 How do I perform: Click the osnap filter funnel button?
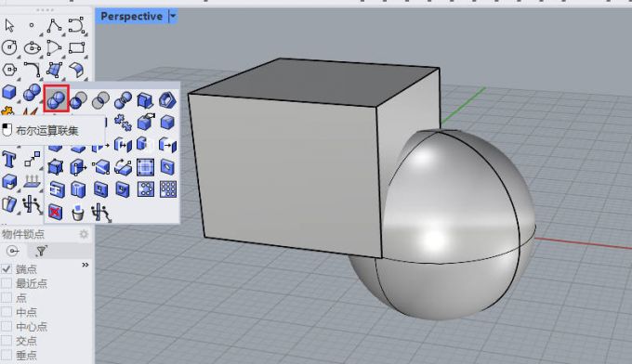coord(41,251)
